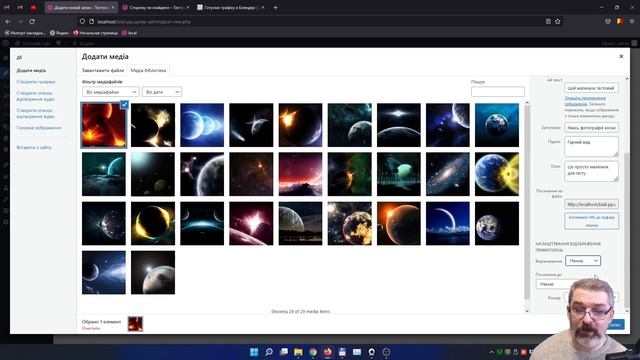Viewport: 640px width, 360px height.
Task: Copy URL to clipboard button
Action: click(x=591, y=221)
